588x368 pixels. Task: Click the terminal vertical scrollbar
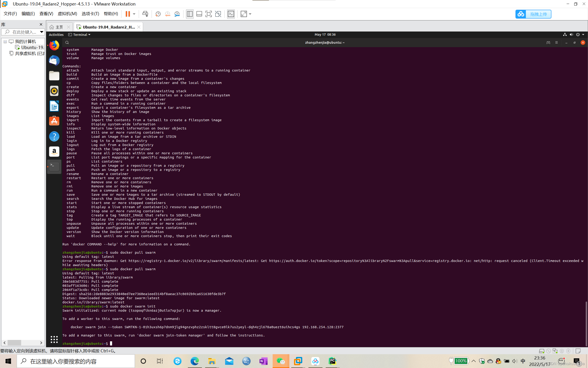pyautogui.click(x=586, y=323)
